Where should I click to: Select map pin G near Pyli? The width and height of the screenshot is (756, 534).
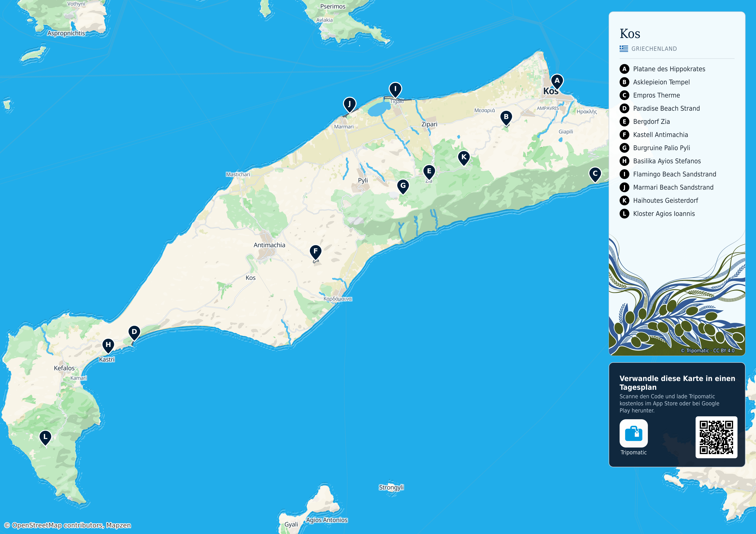coord(403,186)
